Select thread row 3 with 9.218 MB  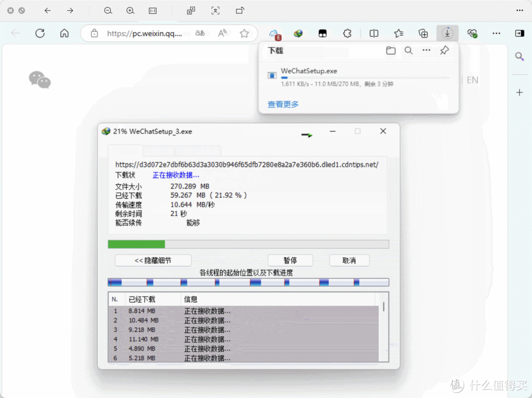click(x=243, y=330)
